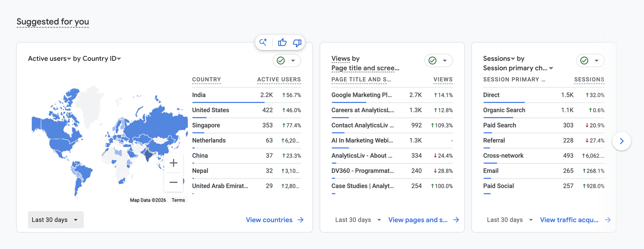Select the Singapore country row
644x249 pixels.
(246, 125)
